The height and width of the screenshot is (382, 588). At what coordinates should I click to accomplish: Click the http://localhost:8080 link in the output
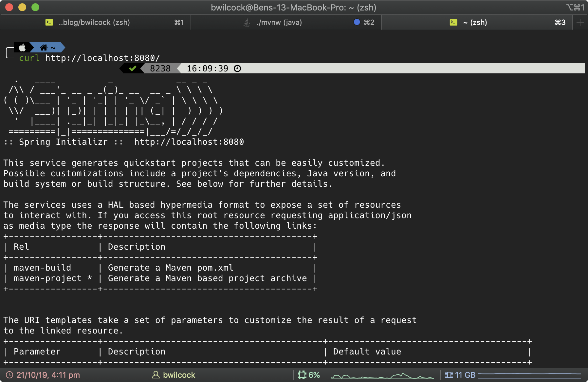(x=189, y=142)
